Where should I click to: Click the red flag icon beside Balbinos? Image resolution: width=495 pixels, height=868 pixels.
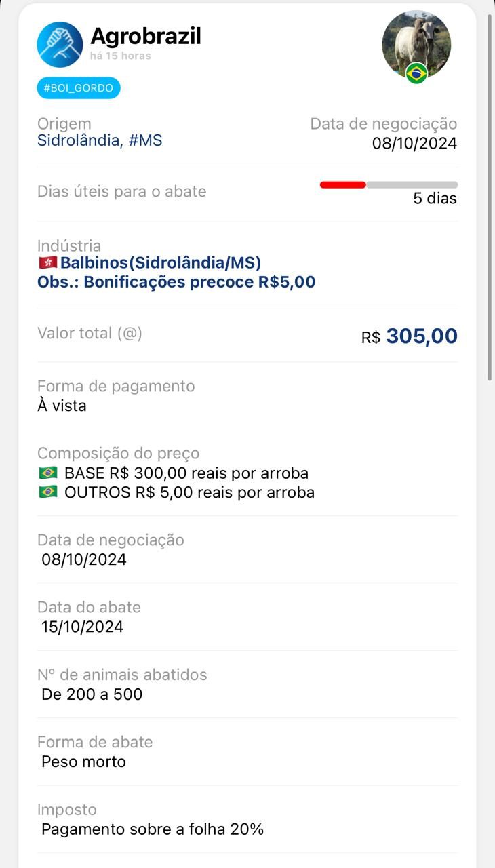click(x=48, y=262)
